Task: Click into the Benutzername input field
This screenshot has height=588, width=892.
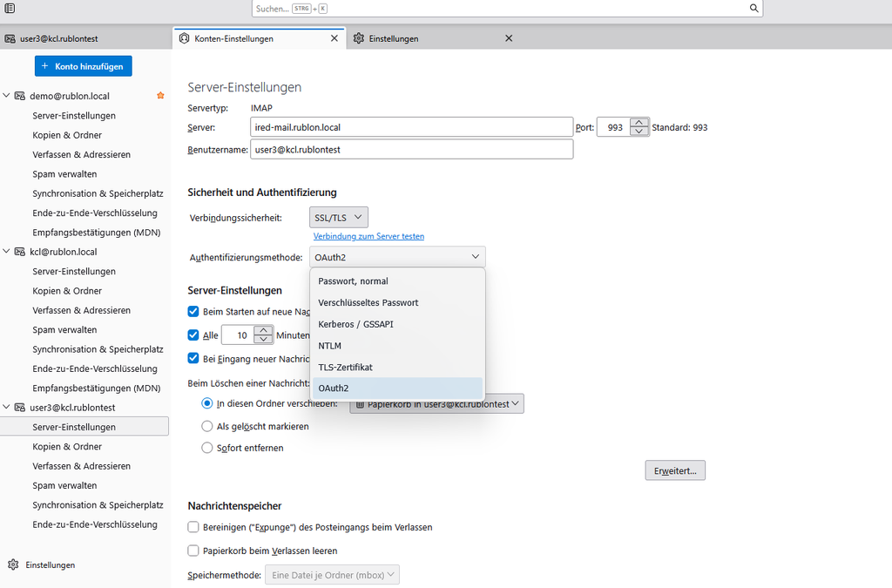Action: 411,150
